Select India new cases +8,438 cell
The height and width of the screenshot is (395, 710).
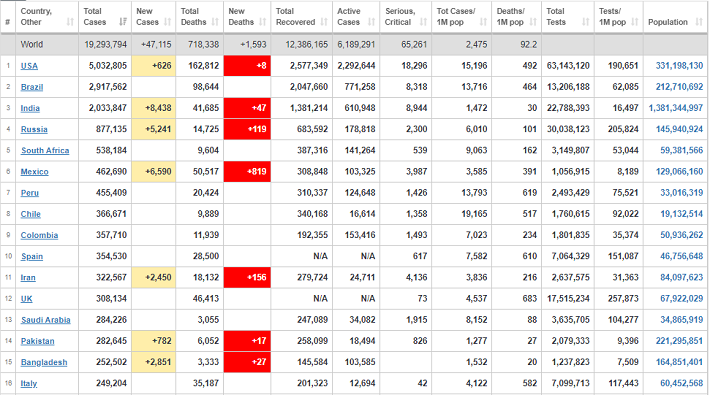(154, 108)
